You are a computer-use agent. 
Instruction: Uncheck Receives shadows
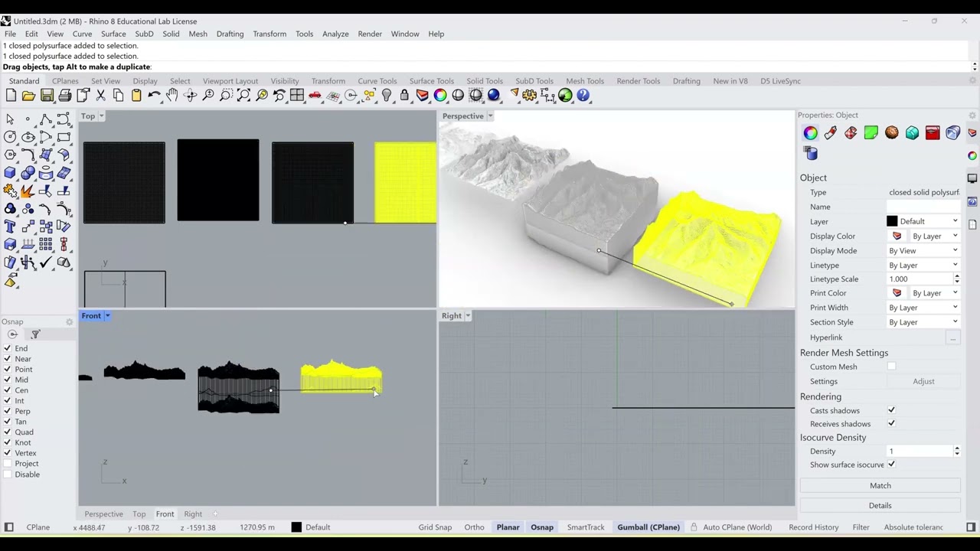pos(891,424)
